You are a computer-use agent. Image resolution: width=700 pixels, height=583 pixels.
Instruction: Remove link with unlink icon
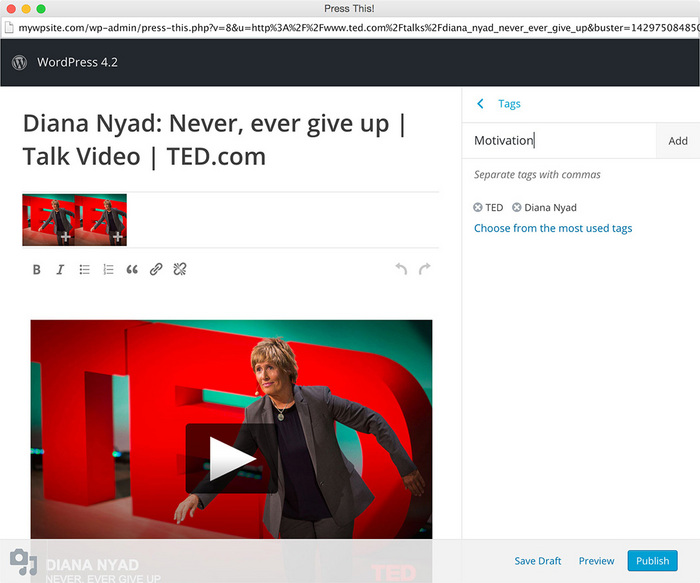pyautogui.click(x=179, y=269)
